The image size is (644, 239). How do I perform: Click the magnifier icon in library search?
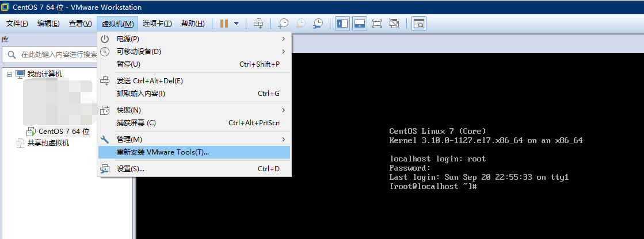[12, 55]
